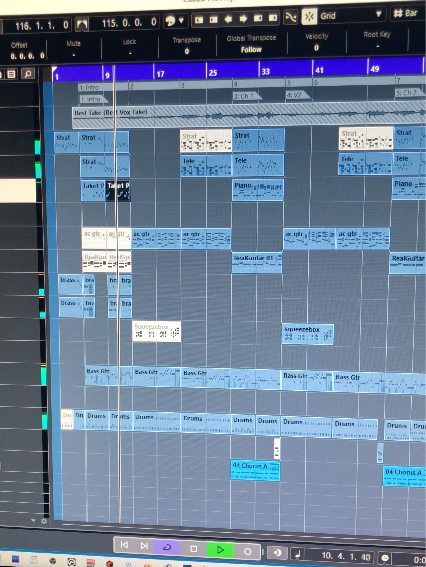Open the Grid snap type dropdown

(x=350, y=15)
